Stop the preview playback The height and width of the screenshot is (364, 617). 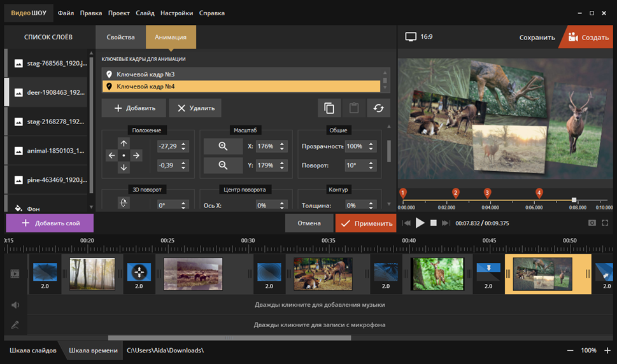coord(433,223)
